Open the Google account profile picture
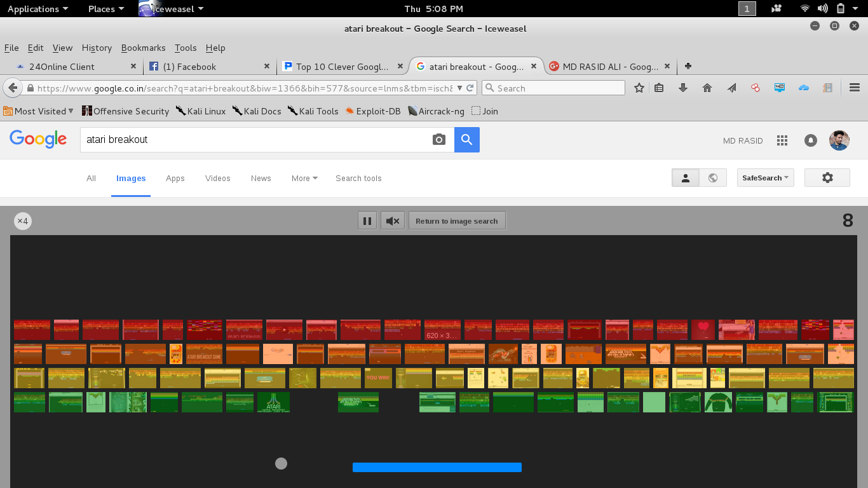The image size is (868, 488). [x=839, y=140]
